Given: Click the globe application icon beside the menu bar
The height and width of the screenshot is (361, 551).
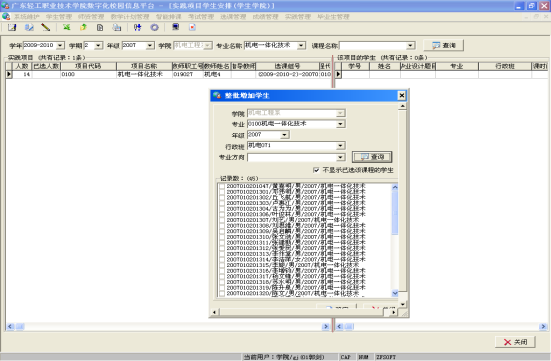Looking at the screenshot, I should pos(6,17).
